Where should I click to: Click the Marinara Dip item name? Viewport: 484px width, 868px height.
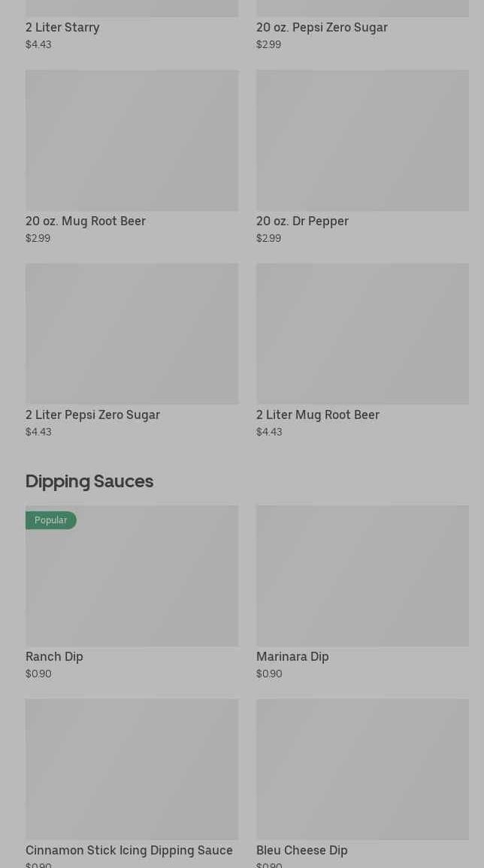click(x=292, y=657)
